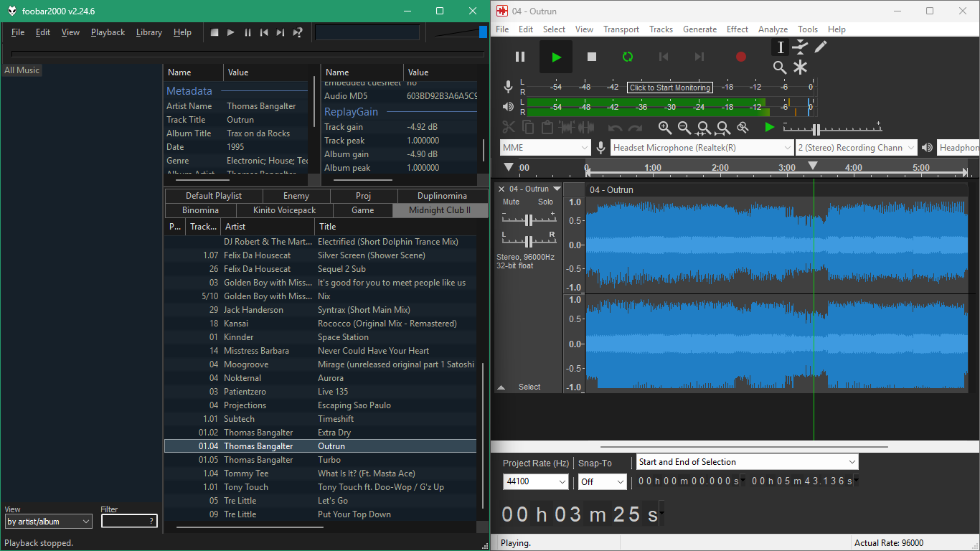
Task: Open the Project Rate dropdown
Action: point(535,481)
